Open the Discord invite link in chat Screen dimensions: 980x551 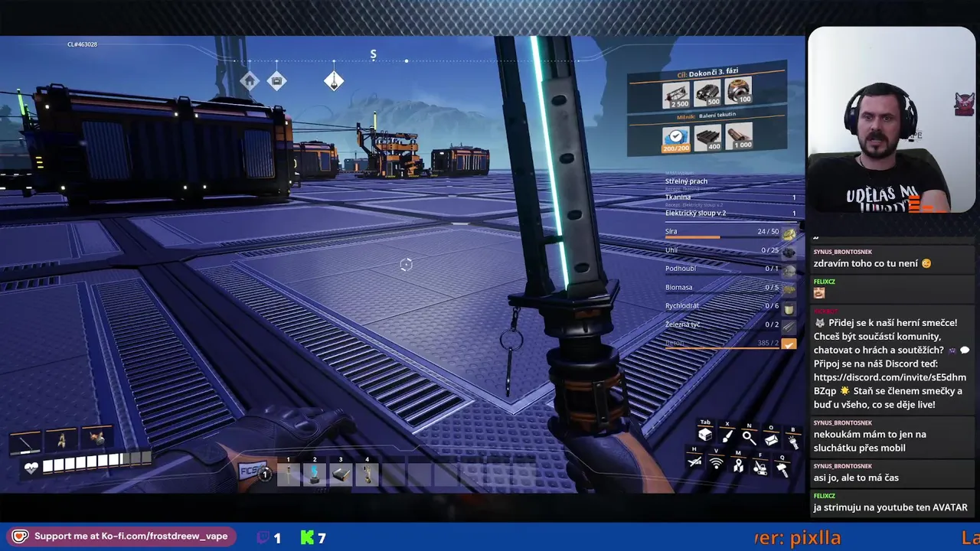[889, 383]
